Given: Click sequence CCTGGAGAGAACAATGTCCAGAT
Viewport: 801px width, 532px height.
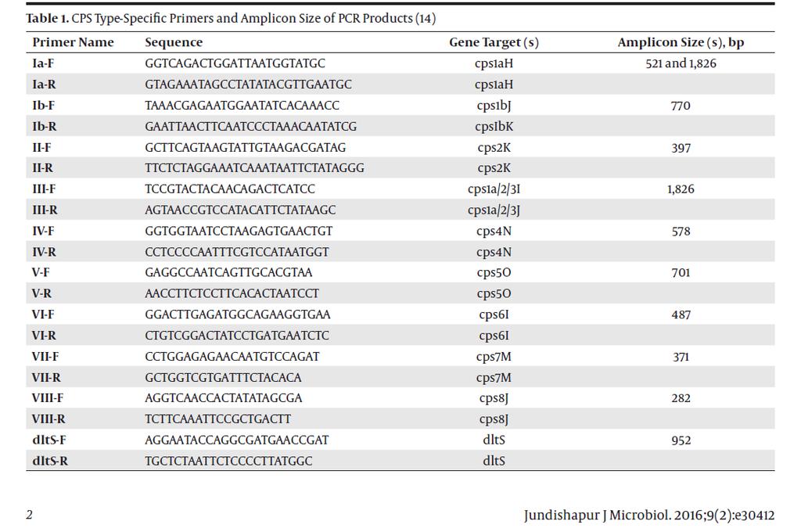Looking at the screenshot, I should click(232, 356).
